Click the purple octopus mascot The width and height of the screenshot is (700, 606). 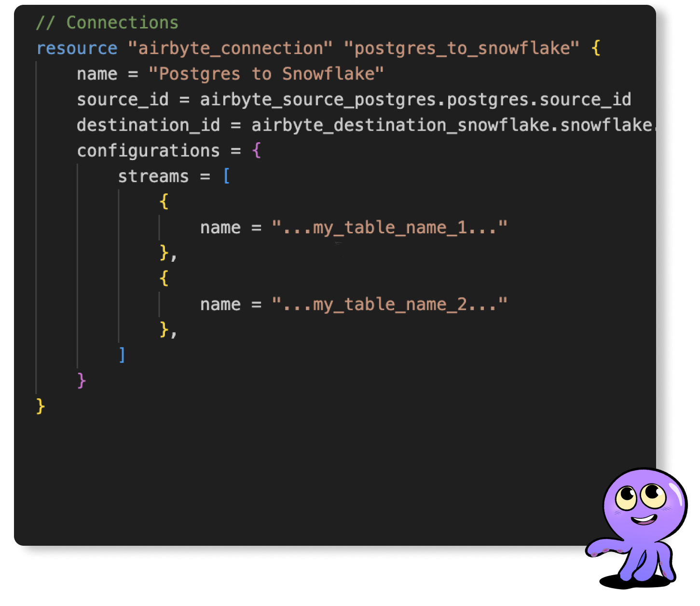637,528
